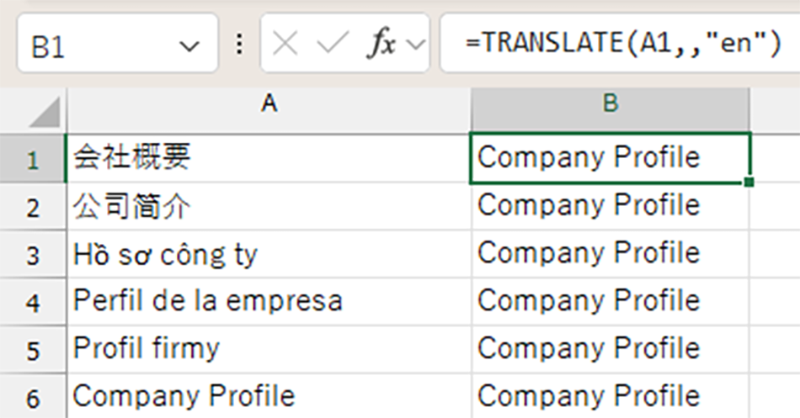Click cell A3 with Hồ sơ công ty
Image resolution: width=800 pixels, height=418 pixels.
(267, 254)
